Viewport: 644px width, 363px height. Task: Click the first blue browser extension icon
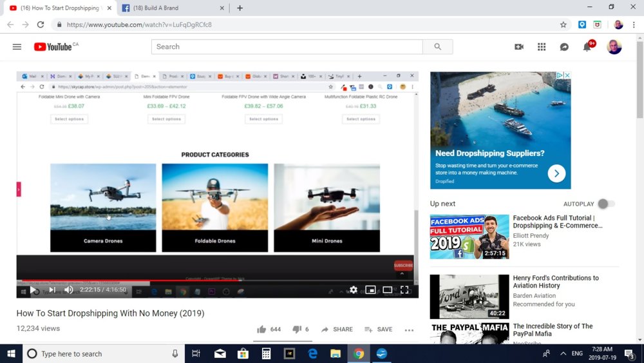pyautogui.click(x=582, y=25)
